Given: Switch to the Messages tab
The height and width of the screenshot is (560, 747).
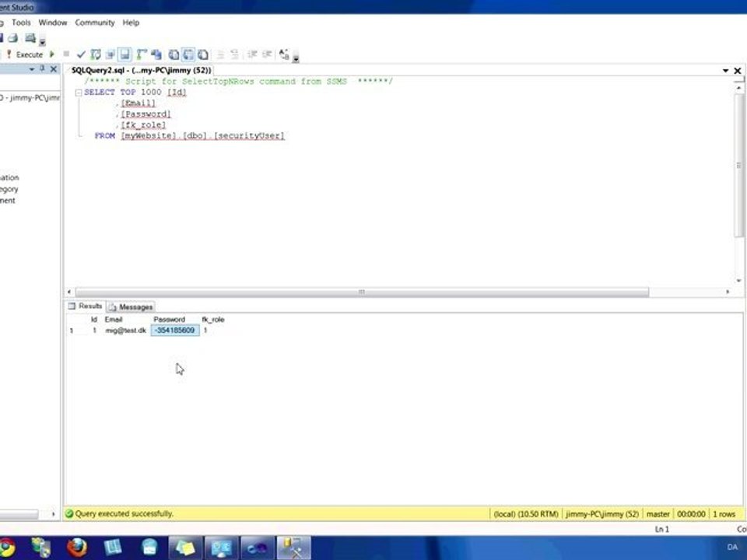Looking at the screenshot, I should (131, 307).
